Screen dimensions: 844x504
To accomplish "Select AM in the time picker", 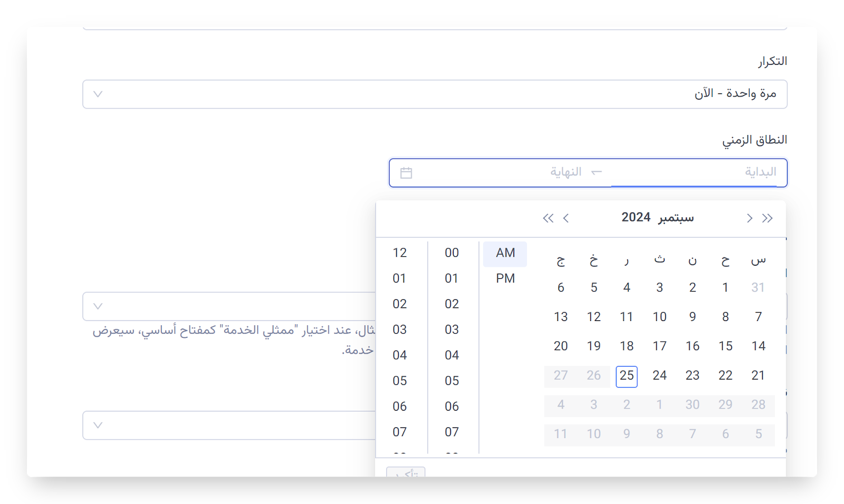I will [505, 253].
